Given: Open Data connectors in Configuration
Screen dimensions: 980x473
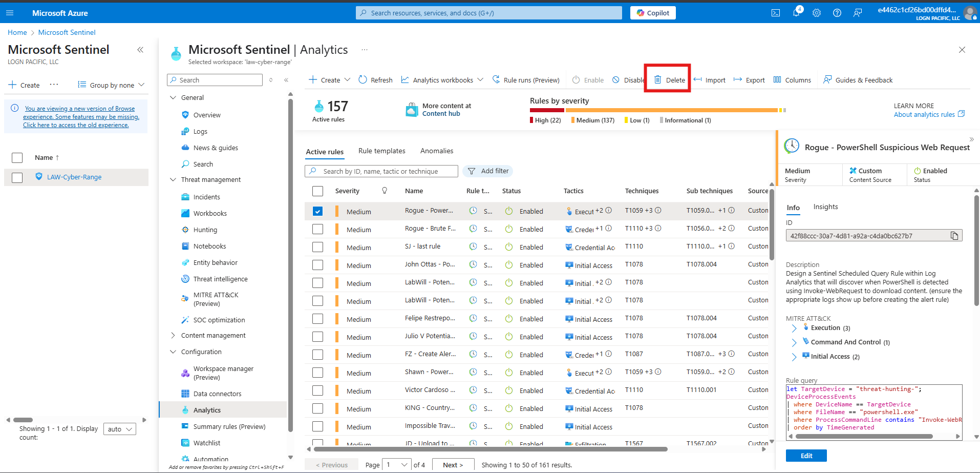Looking at the screenshot, I should pyautogui.click(x=217, y=394).
